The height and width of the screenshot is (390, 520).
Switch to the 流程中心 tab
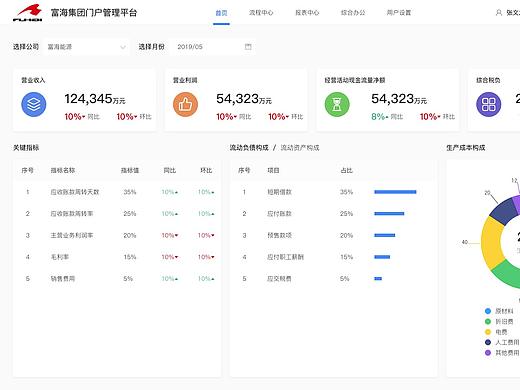261,13
